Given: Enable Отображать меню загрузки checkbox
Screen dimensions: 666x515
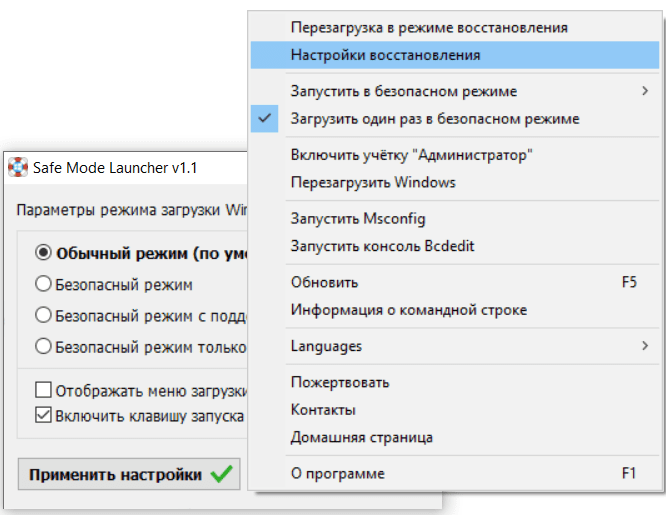Looking at the screenshot, I should (x=43, y=390).
